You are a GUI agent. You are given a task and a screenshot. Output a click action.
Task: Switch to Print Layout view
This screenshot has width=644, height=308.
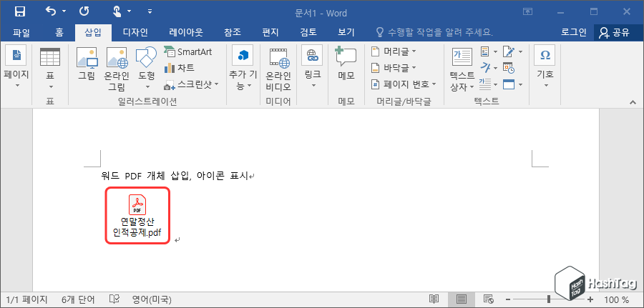[461, 299]
